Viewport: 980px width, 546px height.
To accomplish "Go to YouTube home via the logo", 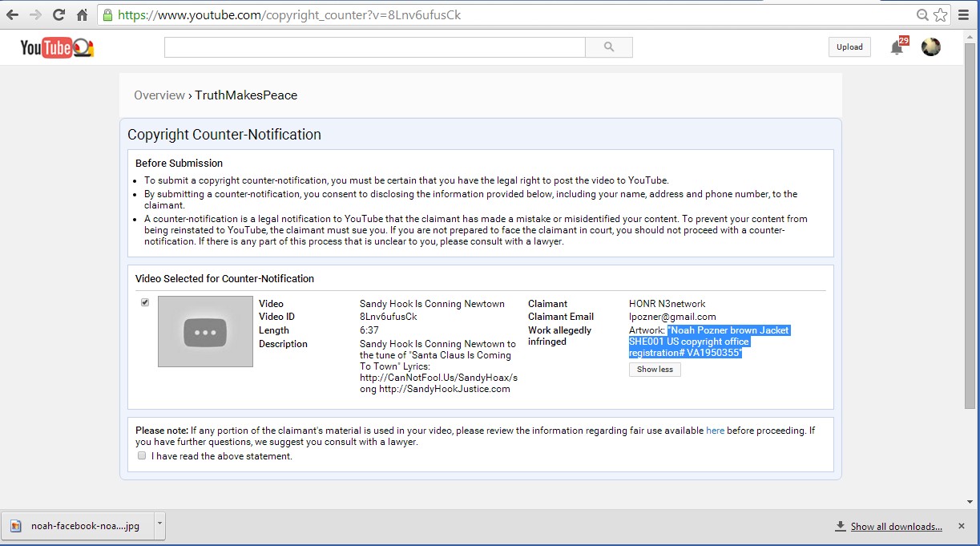I will (x=57, y=48).
